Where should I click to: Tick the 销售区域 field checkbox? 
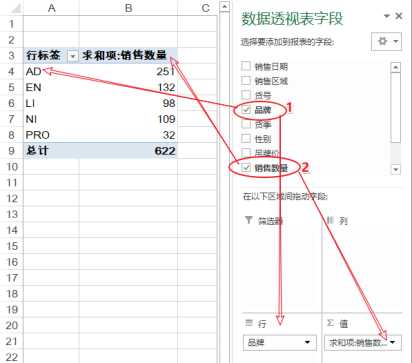246,80
